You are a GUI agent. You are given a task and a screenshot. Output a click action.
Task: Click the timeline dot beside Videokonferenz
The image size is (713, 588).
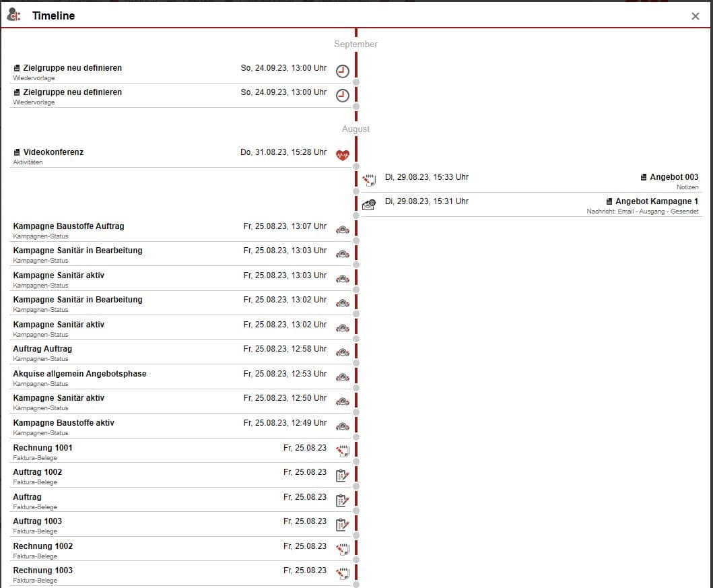356,166
